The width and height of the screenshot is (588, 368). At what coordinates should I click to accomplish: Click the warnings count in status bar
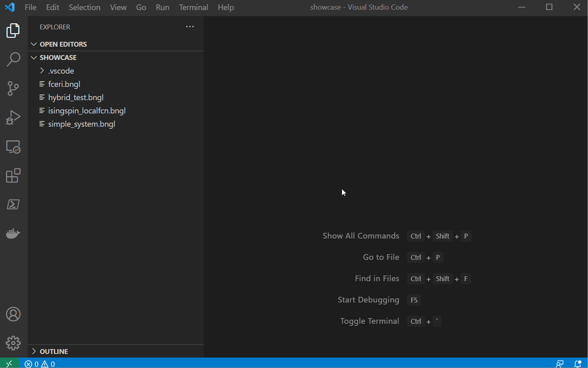pos(48,364)
